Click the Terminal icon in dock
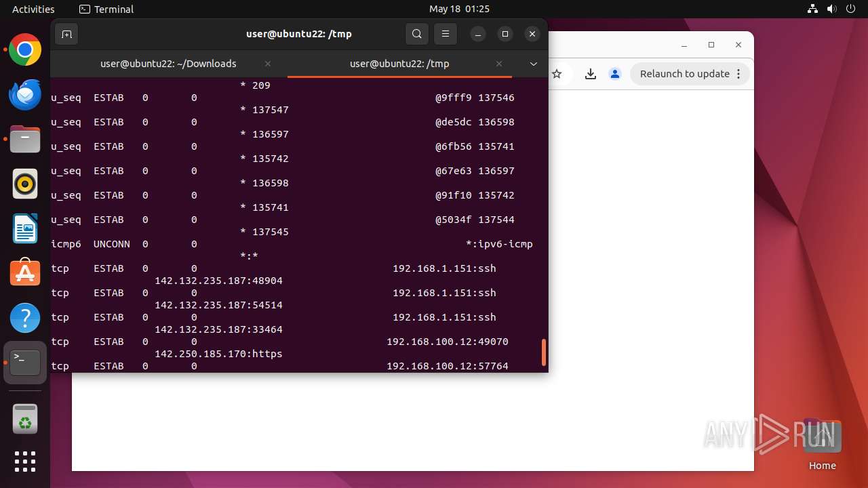 25,363
